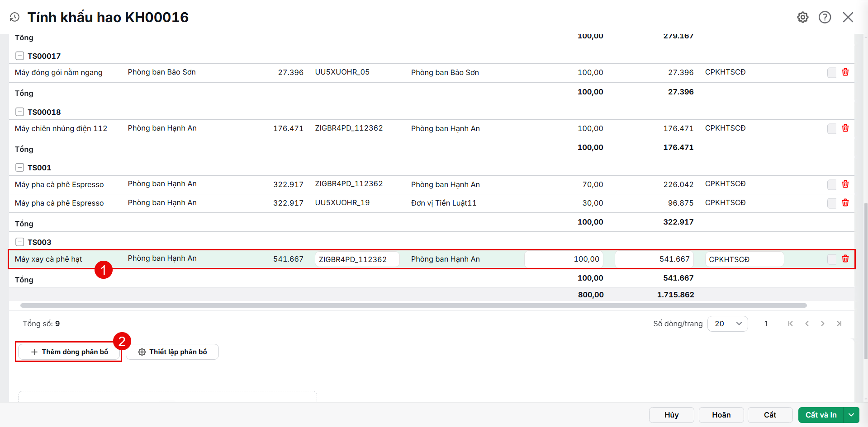Delete the Espresso row with 30,00 percent
The image size is (868, 427).
(845, 203)
